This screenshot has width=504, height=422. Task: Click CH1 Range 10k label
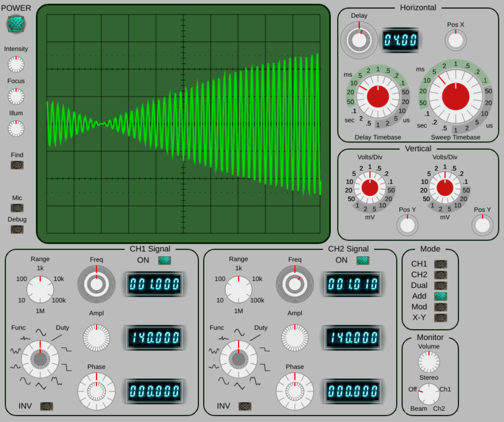(x=59, y=279)
